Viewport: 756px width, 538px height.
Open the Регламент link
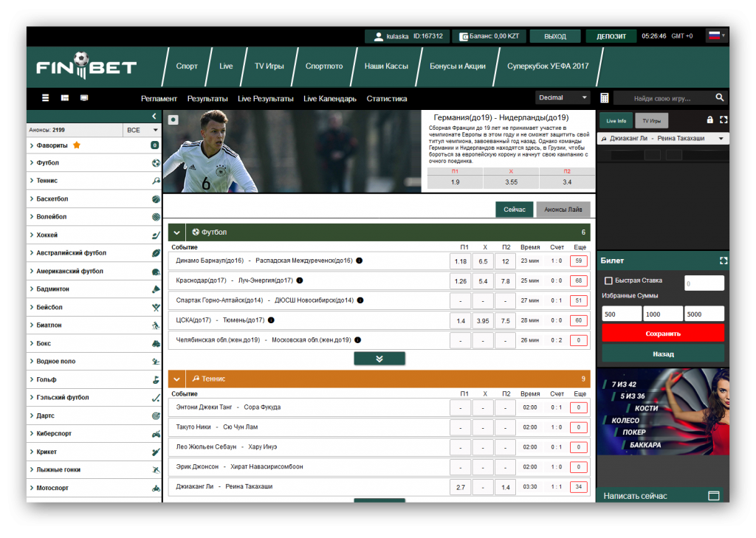click(x=159, y=98)
